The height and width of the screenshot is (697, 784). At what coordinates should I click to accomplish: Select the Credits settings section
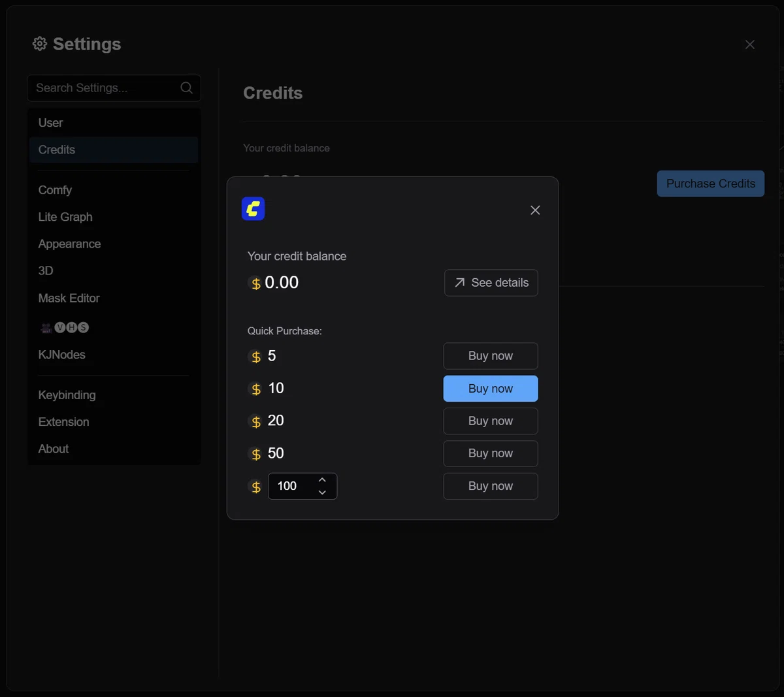click(x=114, y=150)
